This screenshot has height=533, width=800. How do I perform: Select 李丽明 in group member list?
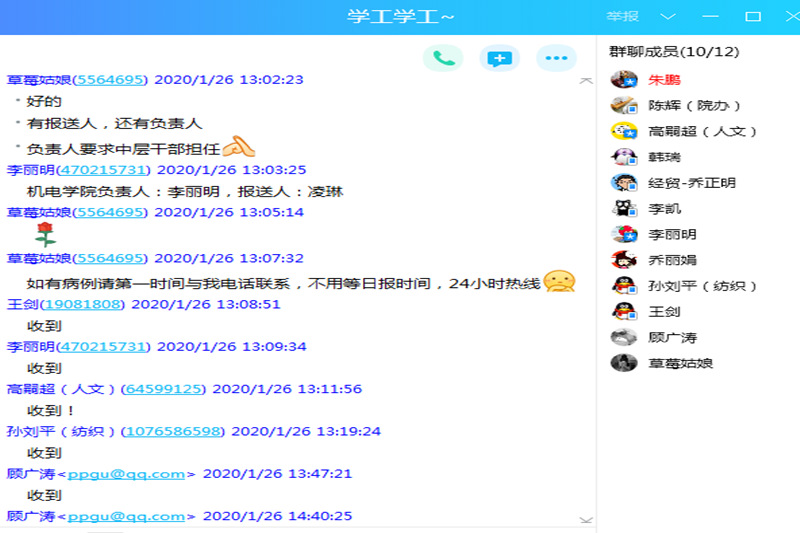672,235
